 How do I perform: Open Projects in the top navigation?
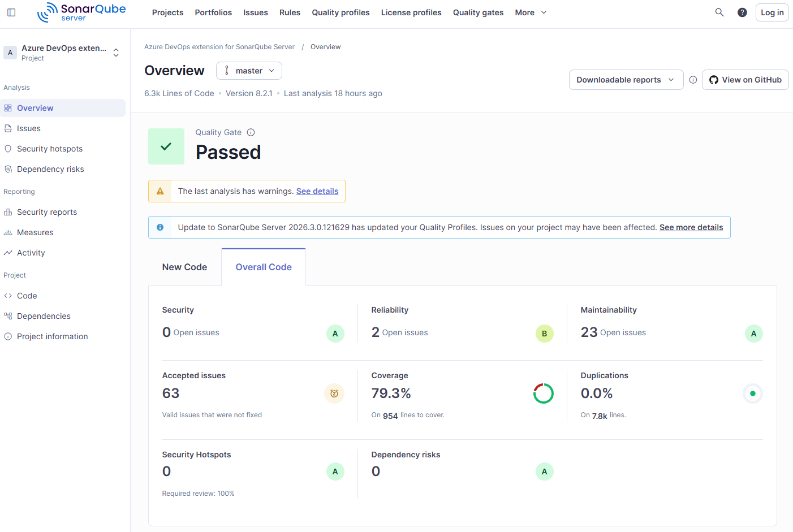(x=167, y=12)
